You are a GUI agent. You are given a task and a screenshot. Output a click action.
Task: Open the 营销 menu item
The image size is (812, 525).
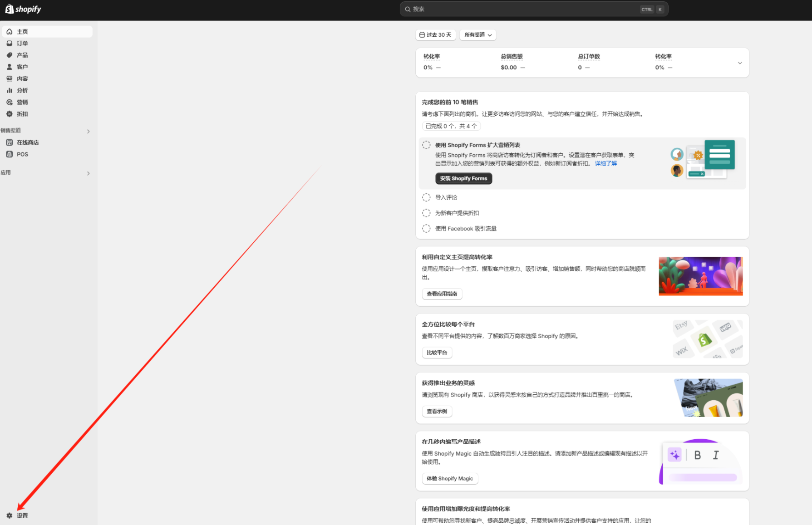(x=47, y=102)
